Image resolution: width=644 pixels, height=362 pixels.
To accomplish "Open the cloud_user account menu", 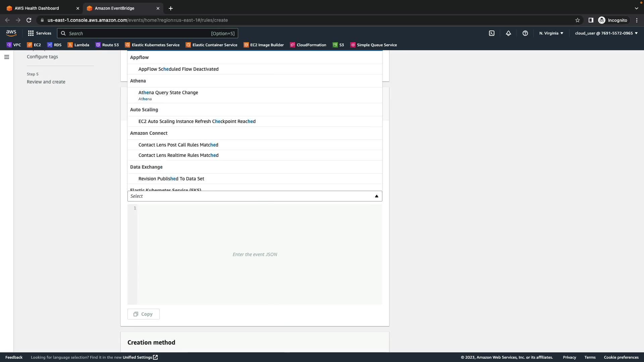I will pyautogui.click(x=606, y=33).
